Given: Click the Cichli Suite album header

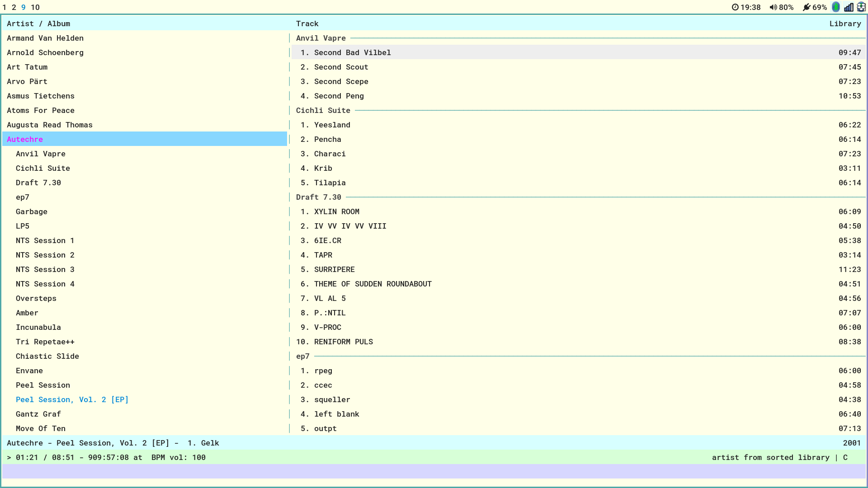Looking at the screenshot, I should [323, 110].
